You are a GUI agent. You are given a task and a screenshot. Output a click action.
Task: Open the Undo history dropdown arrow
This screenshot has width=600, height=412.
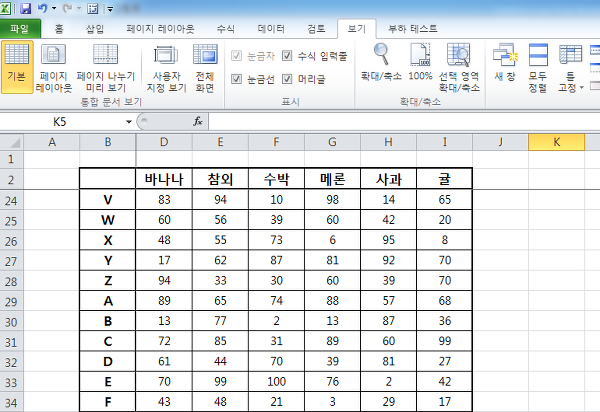[54, 8]
